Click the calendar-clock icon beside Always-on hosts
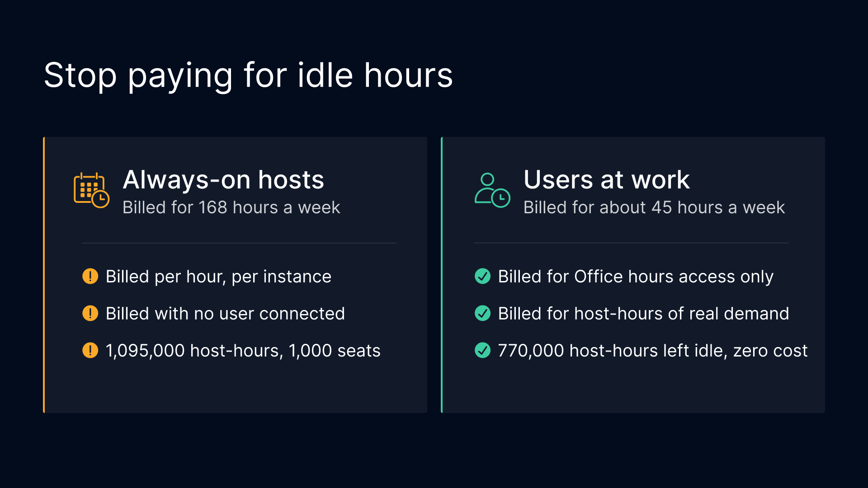 coord(91,190)
